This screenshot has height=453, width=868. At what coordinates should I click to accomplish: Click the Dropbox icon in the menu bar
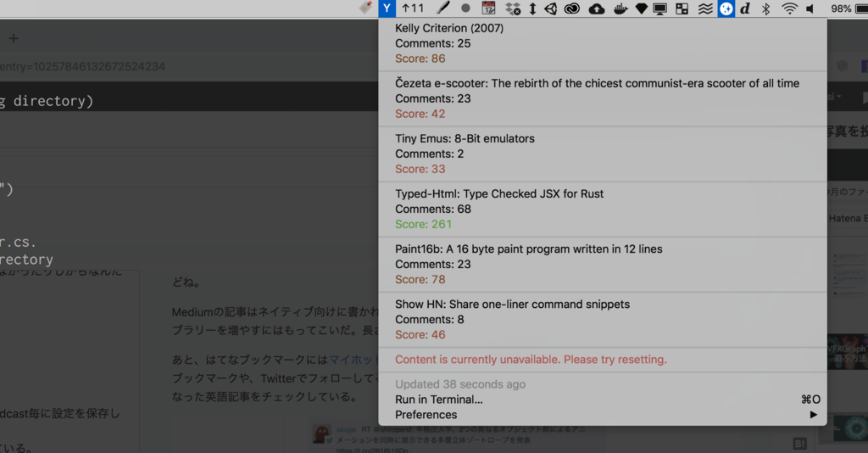(x=513, y=8)
